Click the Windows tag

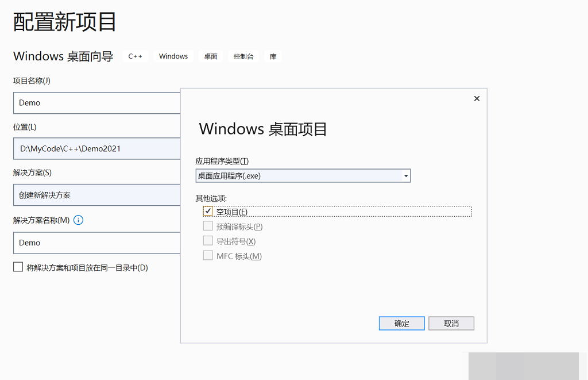(x=173, y=56)
